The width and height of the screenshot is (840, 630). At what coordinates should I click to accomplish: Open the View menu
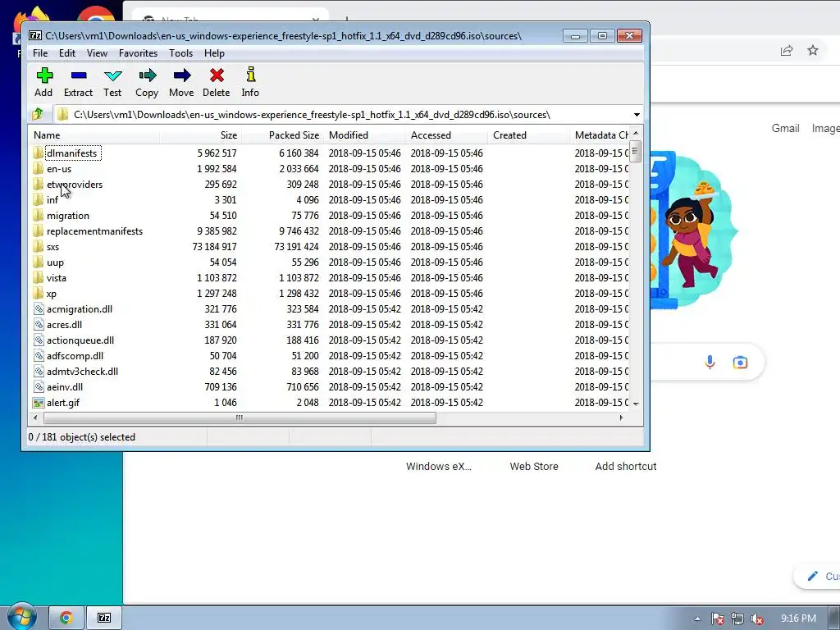coord(97,53)
